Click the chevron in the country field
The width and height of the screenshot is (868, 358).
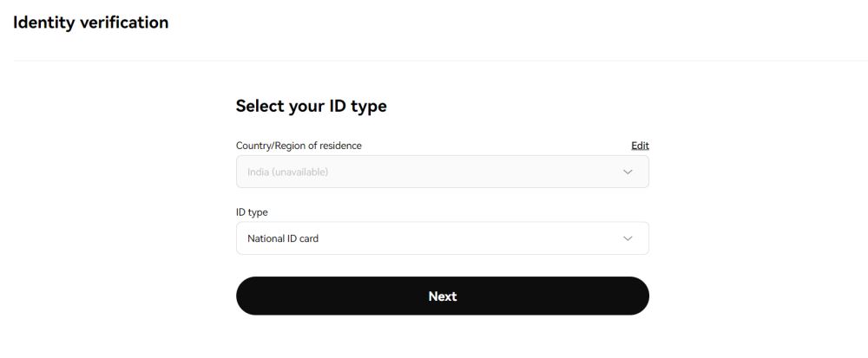(x=628, y=172)
